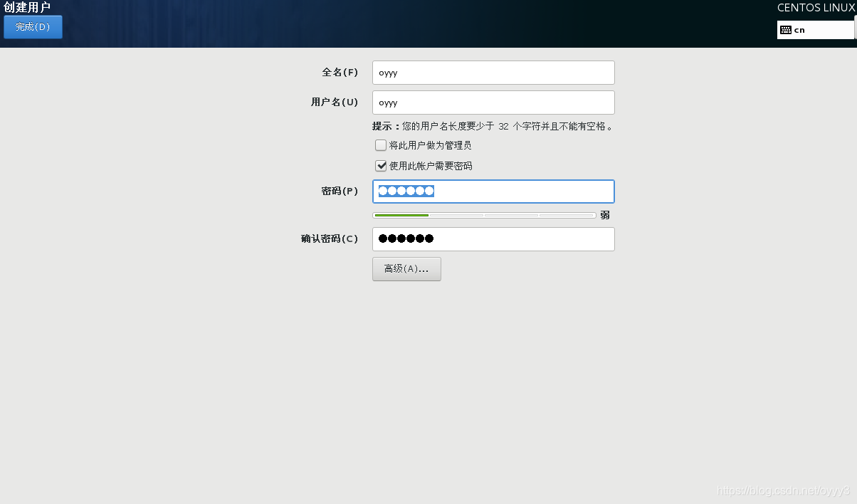Open the cn keyboard layout selector
The image size is (857, 504).
point(816,30)
